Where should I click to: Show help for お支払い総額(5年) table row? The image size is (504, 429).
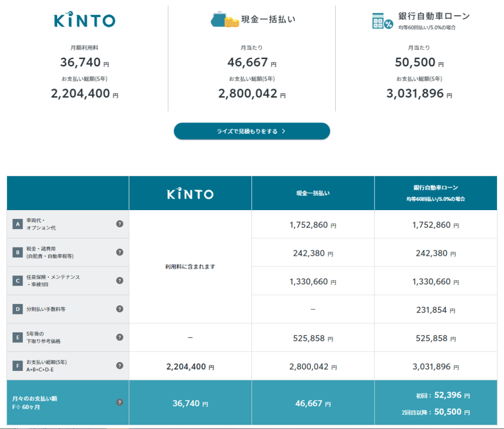[120, 366]
